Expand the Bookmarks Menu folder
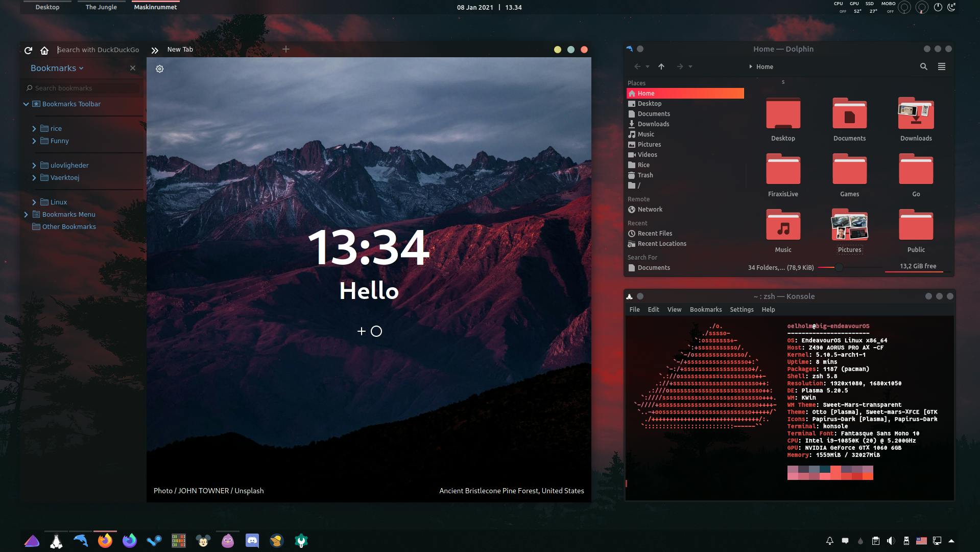 click(26, 215)
